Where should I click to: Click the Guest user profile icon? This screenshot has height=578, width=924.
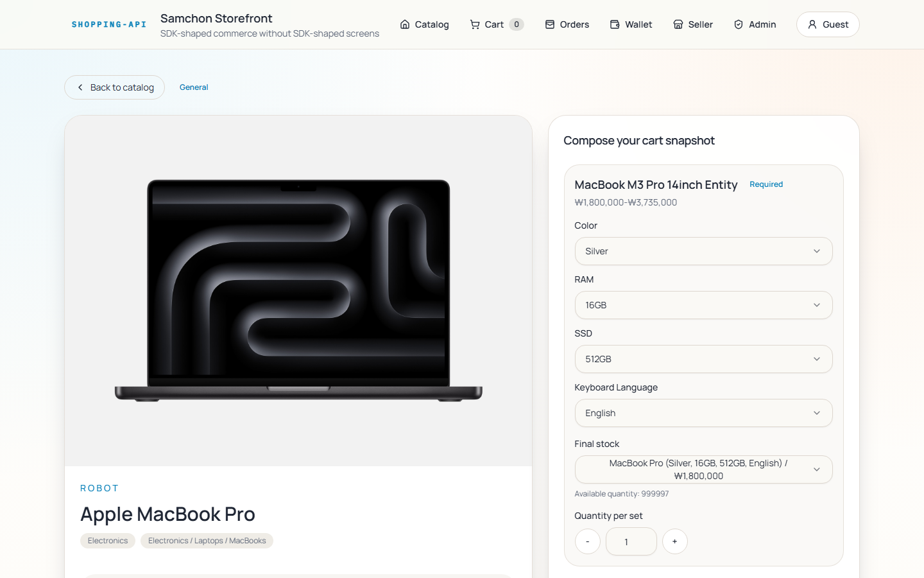(812, 24)
